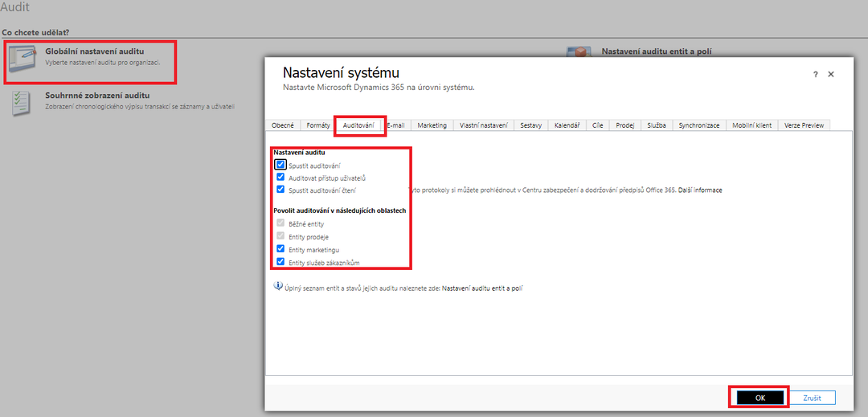Click the Zrušit button
The width and height of the screenshot is (868, 417).
pos(813,398)
